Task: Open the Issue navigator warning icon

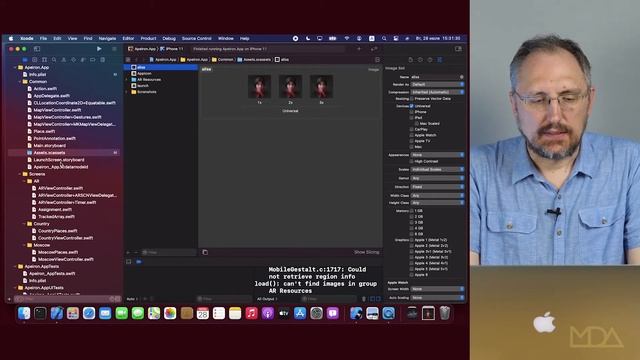Action: tap(64, 60)
